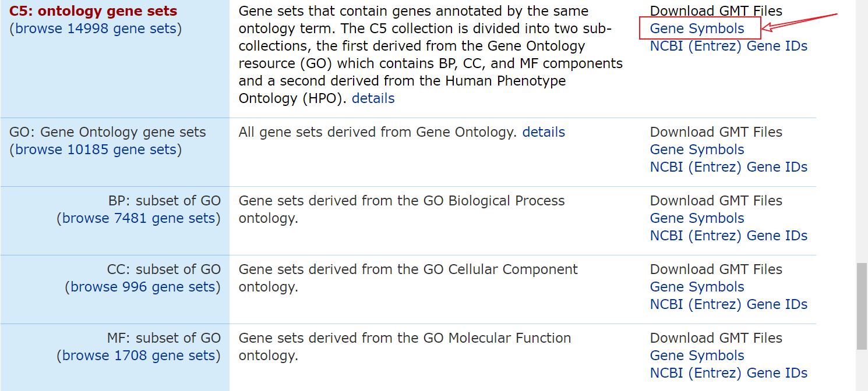The width and height of the screenshot is (868, 391).
Task: Download GO NCBI (Entrez) Gene IDs file
Action: click(729, 167)
